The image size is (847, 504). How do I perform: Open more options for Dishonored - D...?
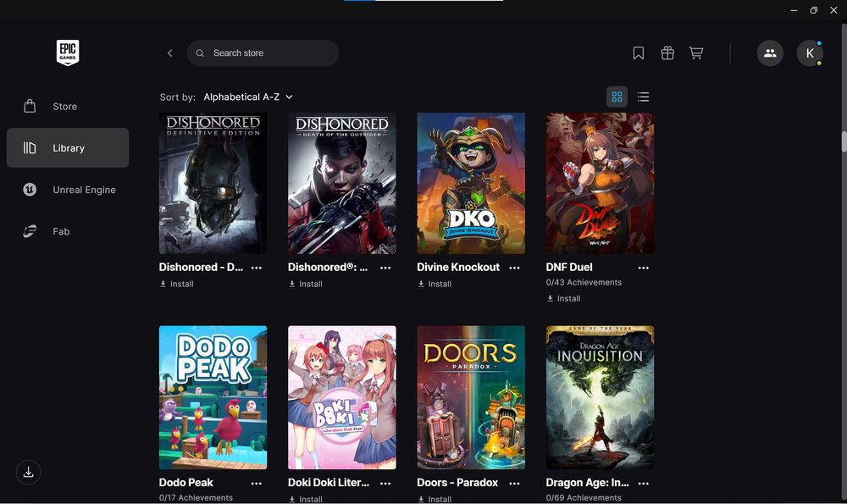point(257,268)
